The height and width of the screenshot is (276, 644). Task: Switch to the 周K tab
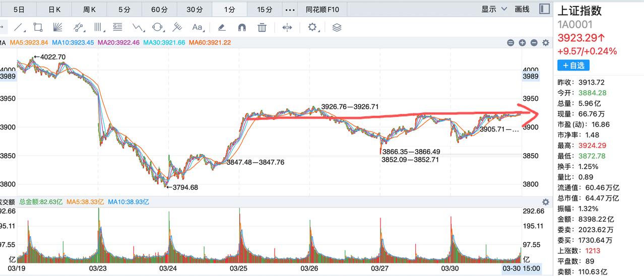[89, 10]
